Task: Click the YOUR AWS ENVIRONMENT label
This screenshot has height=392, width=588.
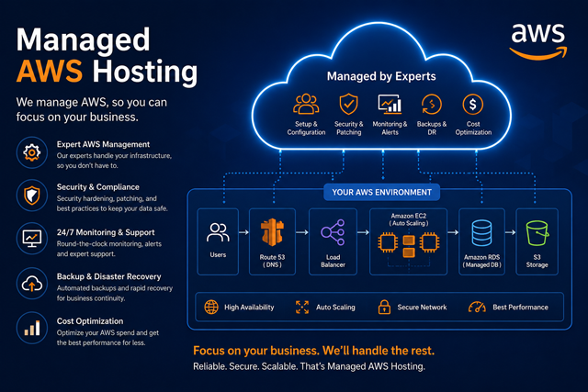Action: pyautogui.click(x=382, y=192)
